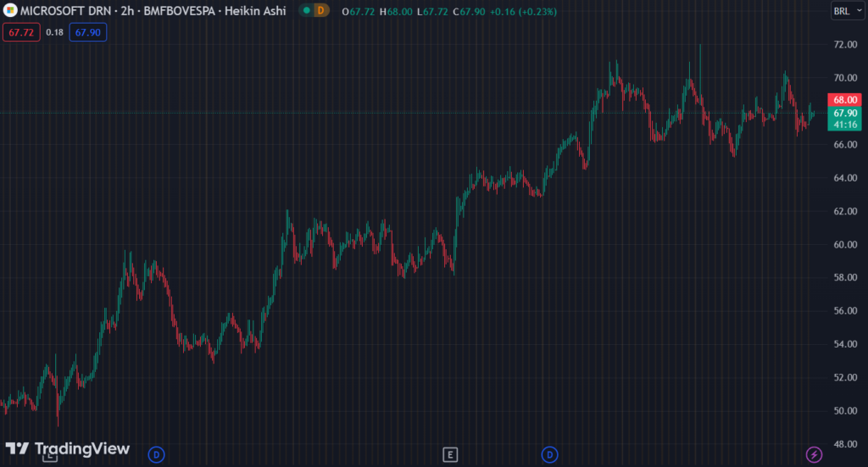The width and height of the screenshot is (868, 467).
Task: Click the 56.00 price axis label
Action: [845, 310]
